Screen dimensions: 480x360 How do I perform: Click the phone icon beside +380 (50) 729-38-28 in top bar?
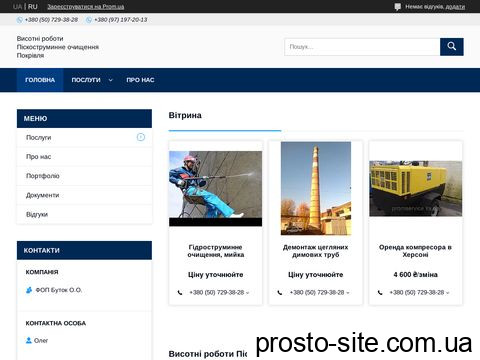coord(20,20)
